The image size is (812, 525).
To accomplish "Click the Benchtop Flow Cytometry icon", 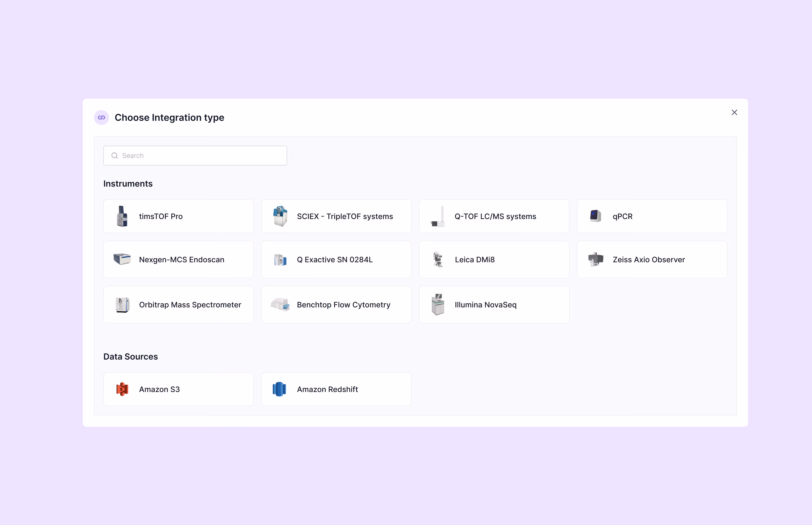I will click(280, 304).
